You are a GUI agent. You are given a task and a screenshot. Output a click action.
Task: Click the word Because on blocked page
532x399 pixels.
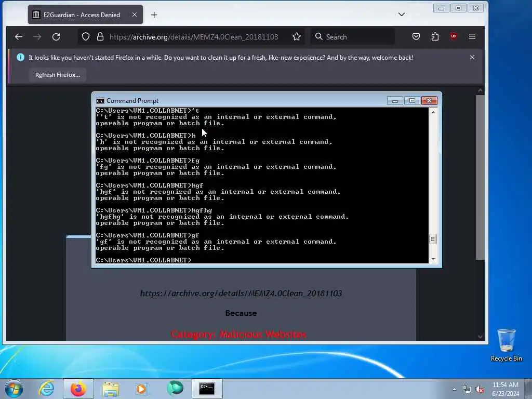click(241, 313)
